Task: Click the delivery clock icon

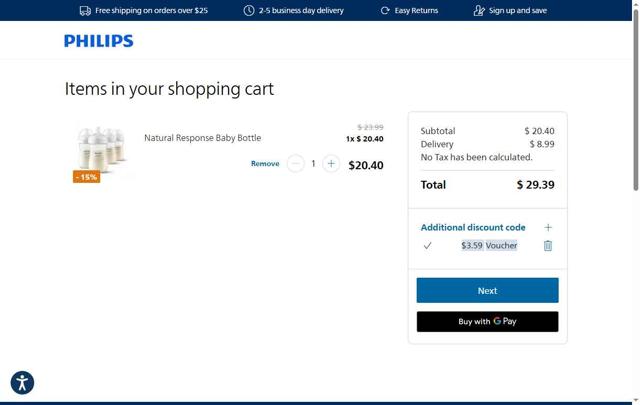Action: tap(249, 10)
